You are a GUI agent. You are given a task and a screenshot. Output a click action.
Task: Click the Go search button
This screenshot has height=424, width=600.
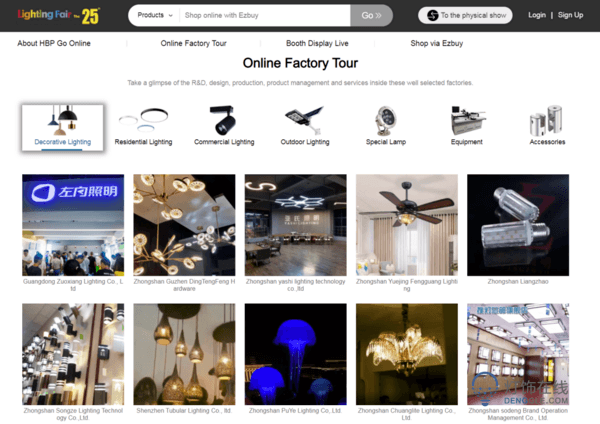[x=371, y=15]
